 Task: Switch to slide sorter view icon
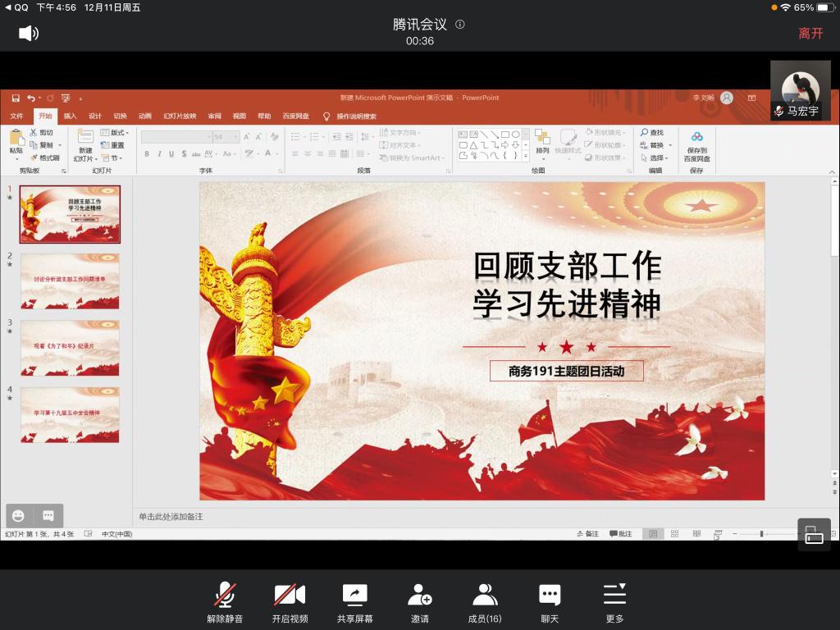click(674, 533)
